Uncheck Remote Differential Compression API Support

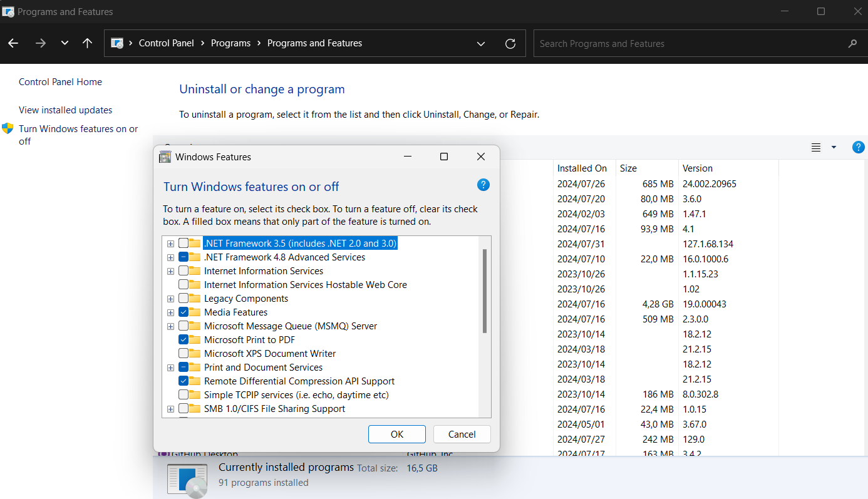point(183,381)
